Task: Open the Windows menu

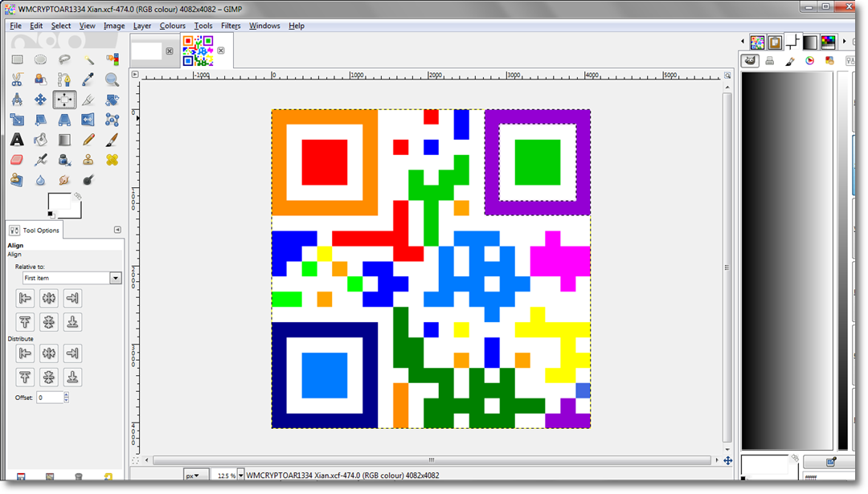Action: click(264, 26)
